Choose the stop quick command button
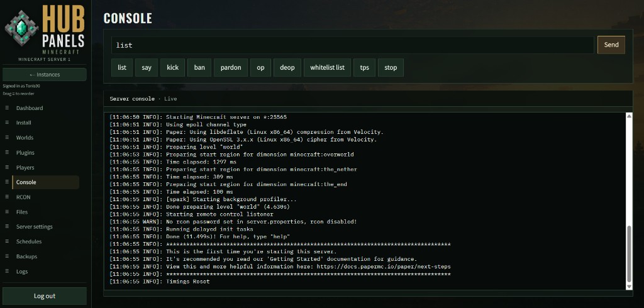The image size is (644, 308). 391,67
